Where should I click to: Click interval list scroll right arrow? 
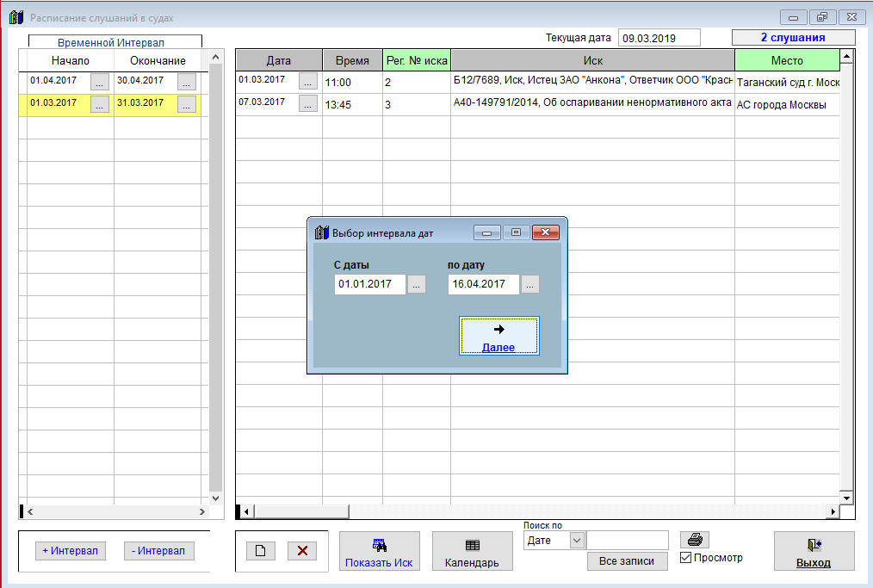pos(202,511)
